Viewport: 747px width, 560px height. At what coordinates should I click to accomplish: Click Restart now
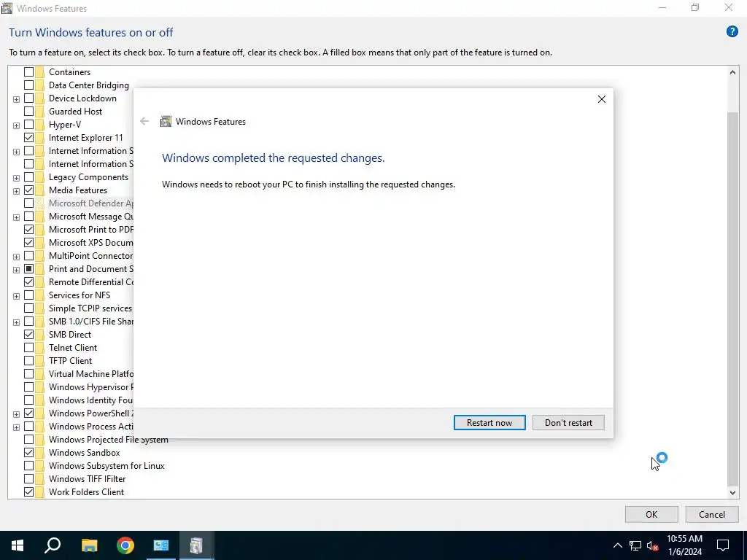(489, 422)
